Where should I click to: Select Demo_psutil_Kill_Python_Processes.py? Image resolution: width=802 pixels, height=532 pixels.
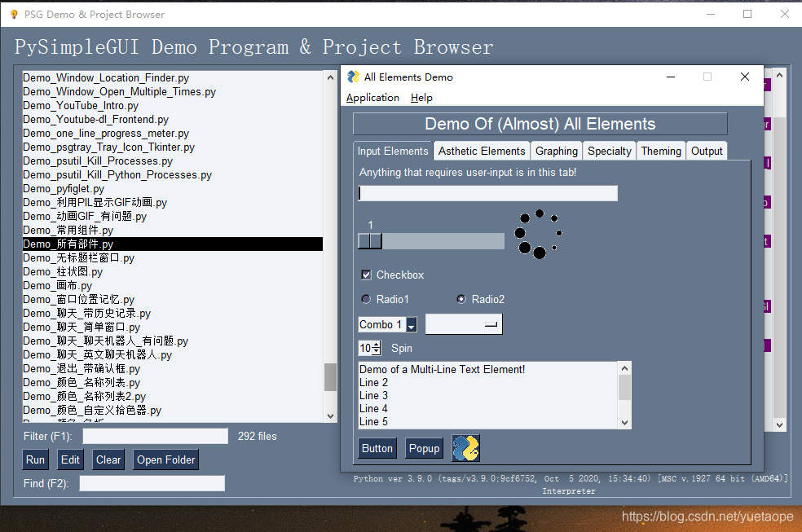(172, 174)
